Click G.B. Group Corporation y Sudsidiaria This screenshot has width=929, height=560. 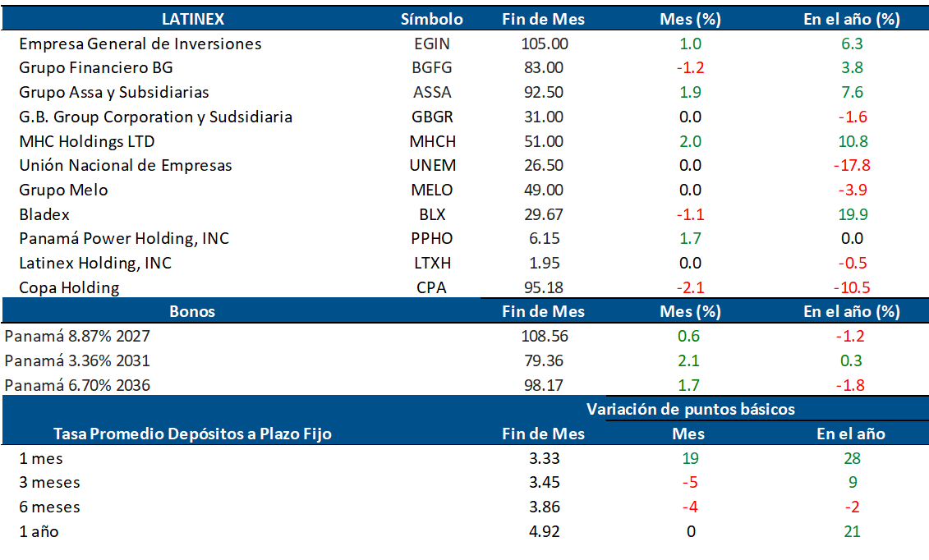(156, 117)
